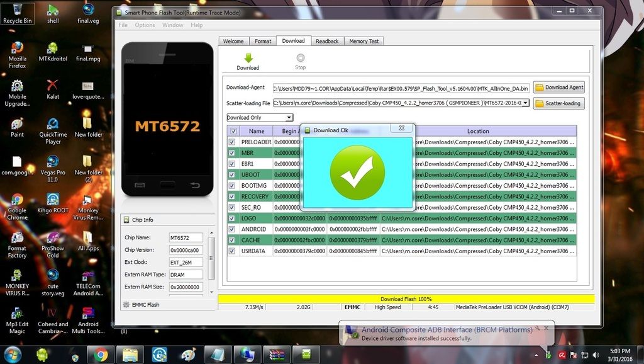Open the Format Factory desktop icon
The height and width of the screenshot is (364, 644).
[x=17, y=245]
